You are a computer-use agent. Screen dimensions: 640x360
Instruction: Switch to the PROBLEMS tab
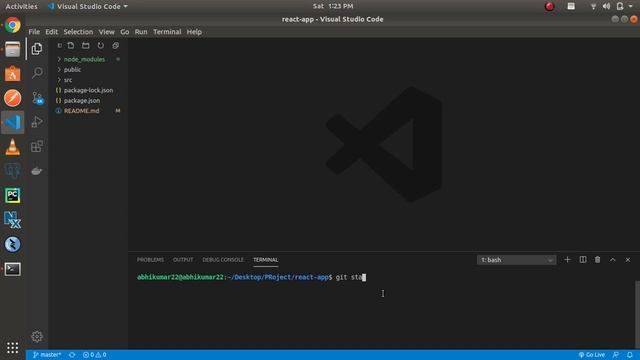150,260
